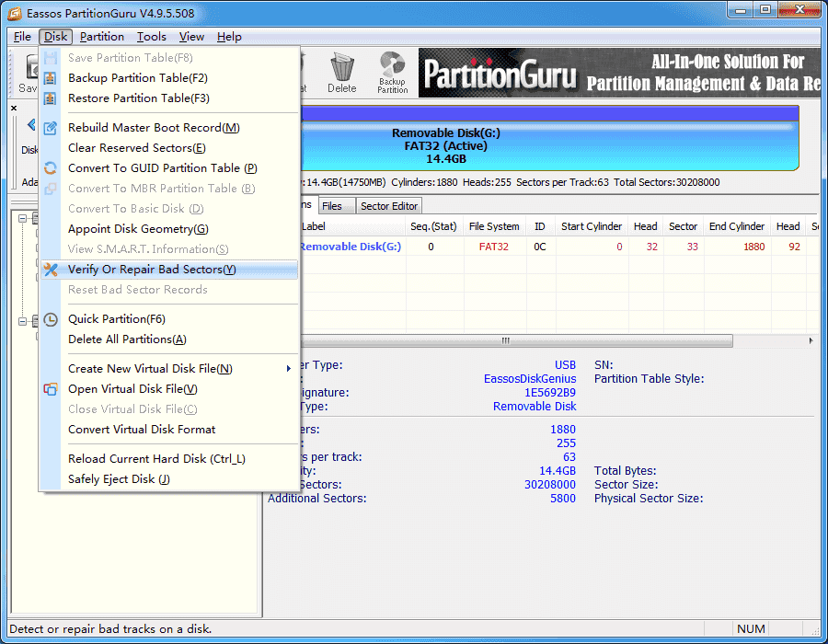The height and width of the screenshot is (644, 828).
Task: Choose Open Virtual Disk File
Action: pyautogui.click(x=169, y=389)
